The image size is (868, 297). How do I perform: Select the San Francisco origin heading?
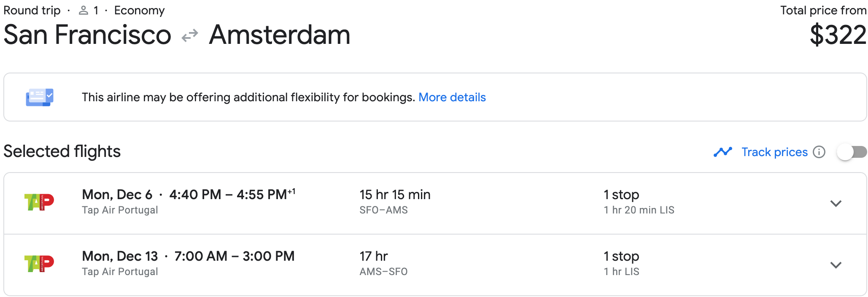click(x=87, y=35)
